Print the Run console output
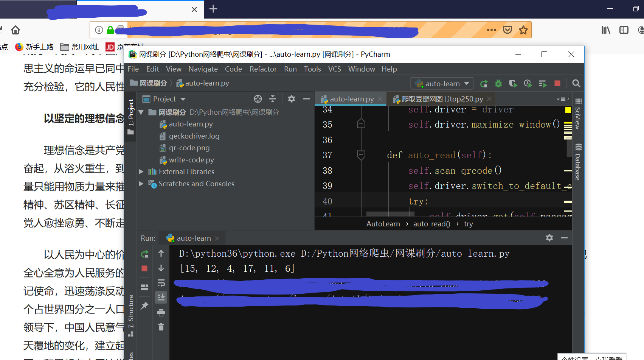The height and width of the screenshot is (360, 644). tap(161, 312)
